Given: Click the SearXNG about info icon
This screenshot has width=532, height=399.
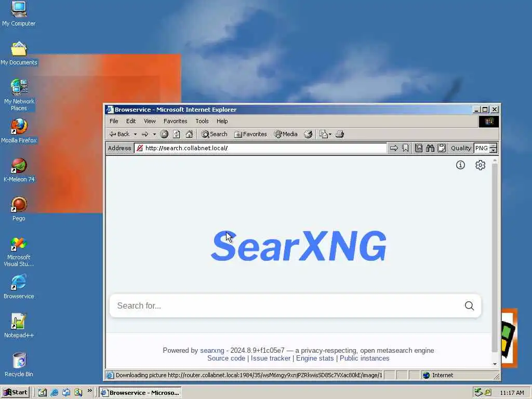Looking at the screenshot, I should pyautogui.click(x=460, y=165).
